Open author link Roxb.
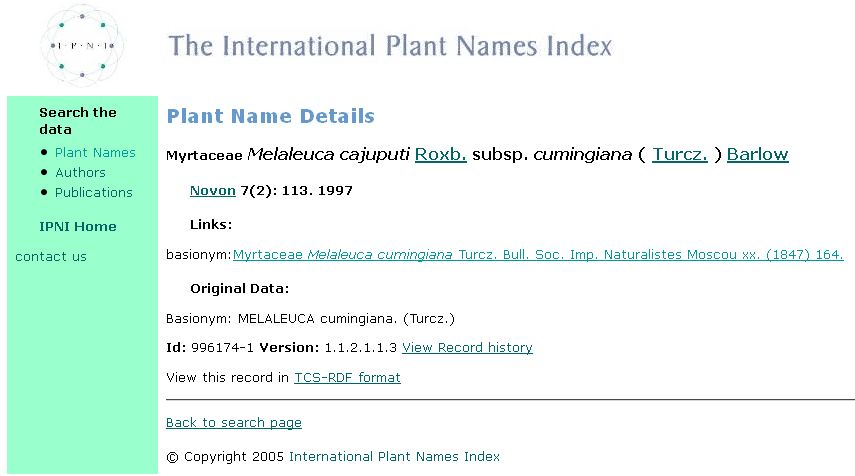 (441, 154)
